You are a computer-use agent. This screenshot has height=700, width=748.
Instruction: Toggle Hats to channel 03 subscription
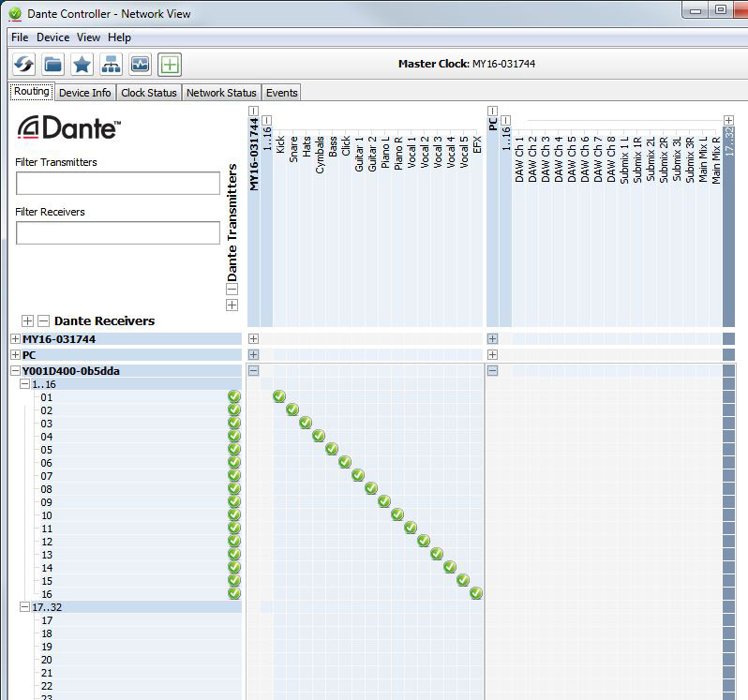tap(306, 423)
